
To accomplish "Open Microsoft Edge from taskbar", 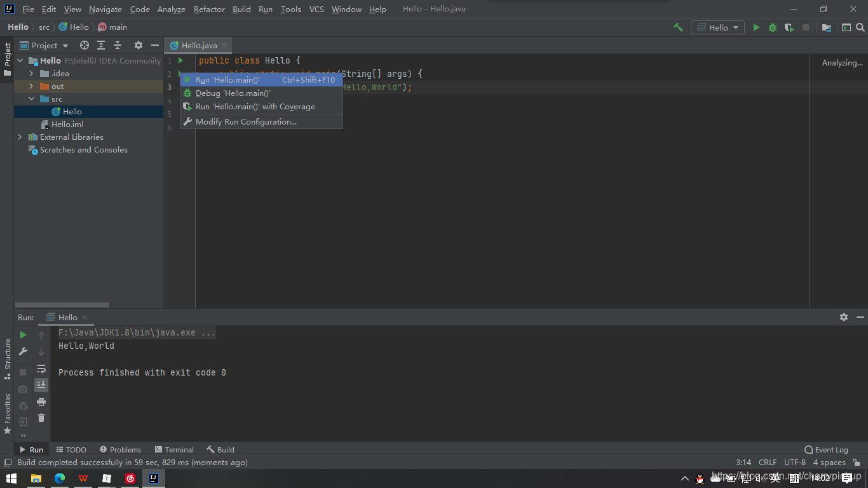I will point(60,478).
